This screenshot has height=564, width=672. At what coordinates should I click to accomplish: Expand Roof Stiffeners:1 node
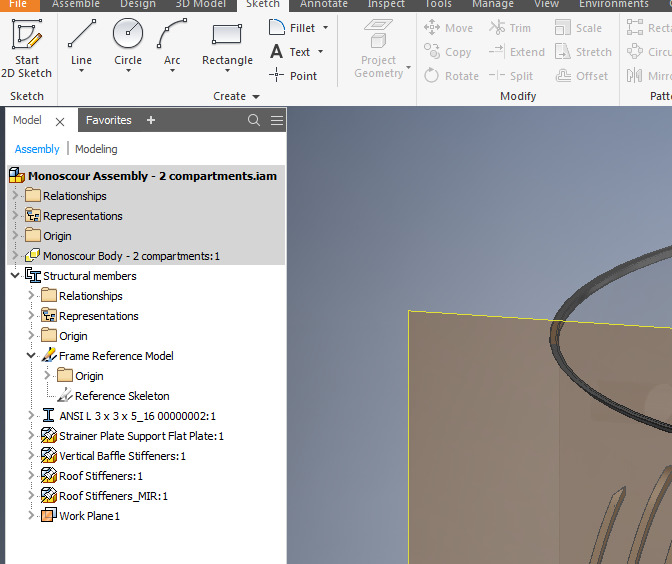(31, 475)
